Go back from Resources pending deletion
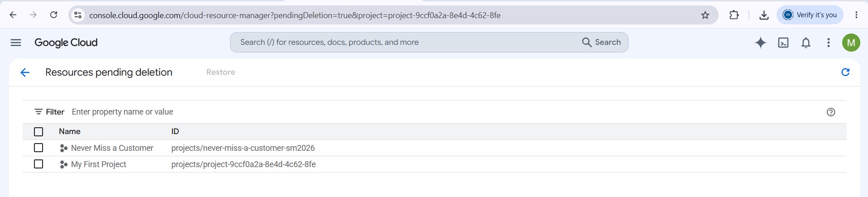Screen dimensions: 868x197 (25, 72)
